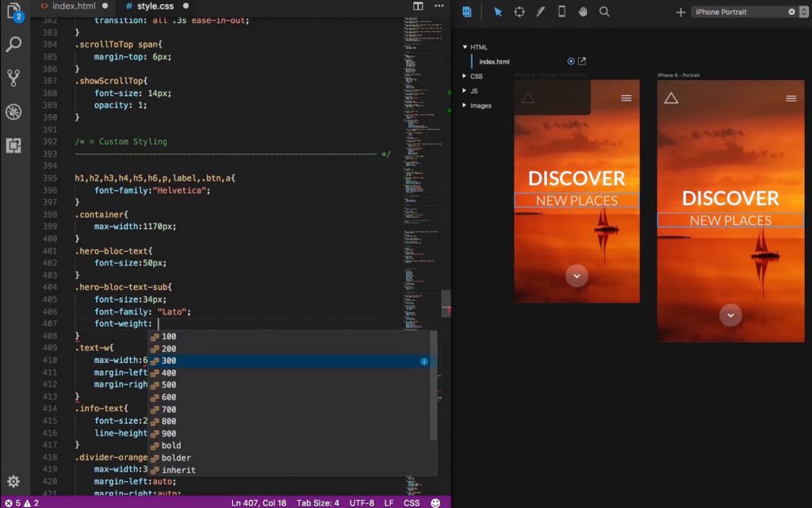Viewport: 812px width, 508px height.
Task: Click the feedback smiley in the status bar
Action: [435, 502]
